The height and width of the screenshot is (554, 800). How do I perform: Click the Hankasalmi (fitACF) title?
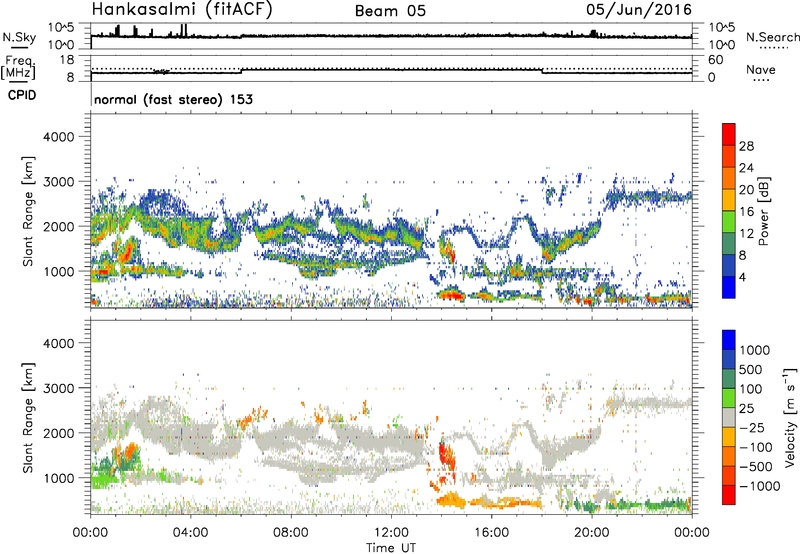(182, 10)
